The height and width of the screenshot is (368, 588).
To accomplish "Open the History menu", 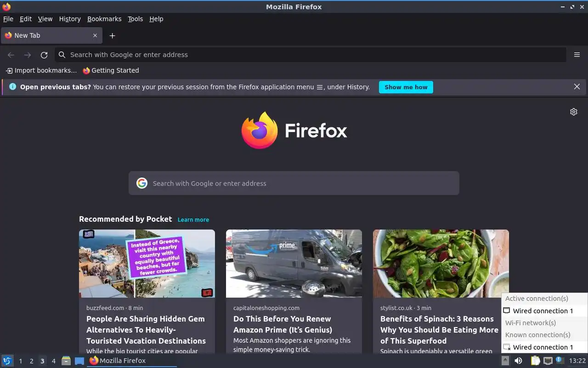I will (70, 19).
